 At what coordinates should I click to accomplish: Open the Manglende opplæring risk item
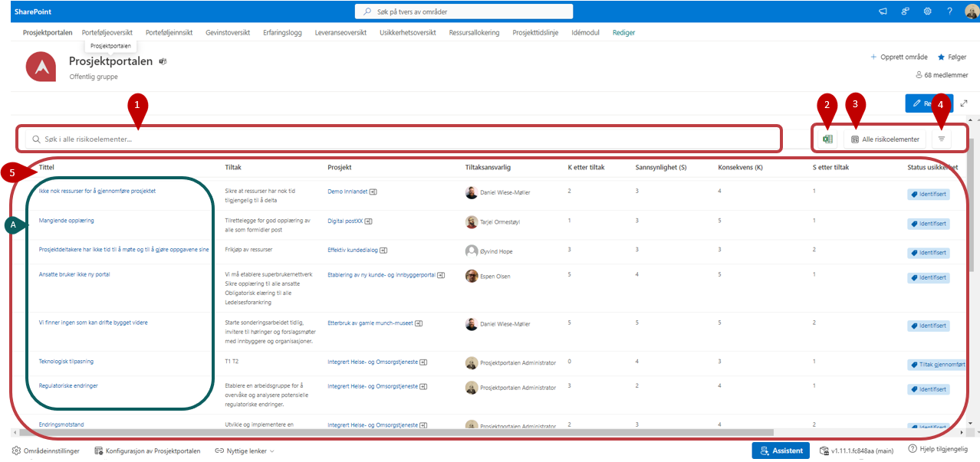tap(67, 221)
